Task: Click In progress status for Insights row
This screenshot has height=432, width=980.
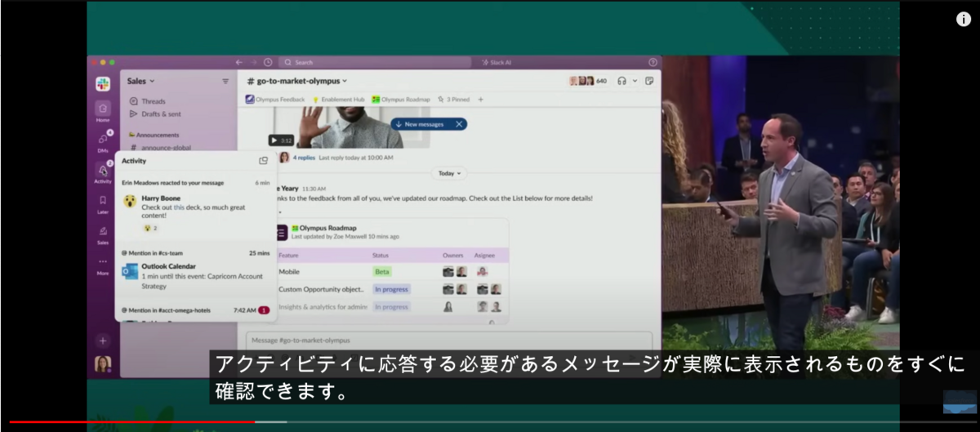Action: (391, 307)
